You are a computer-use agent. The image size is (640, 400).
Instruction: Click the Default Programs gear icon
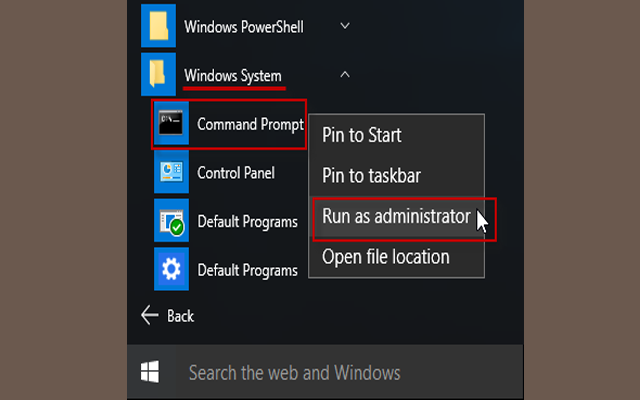click(171, 269)
